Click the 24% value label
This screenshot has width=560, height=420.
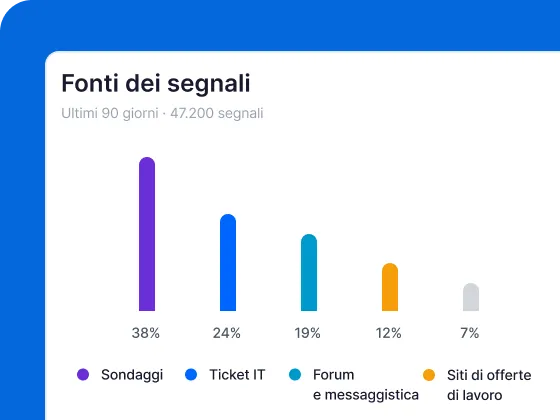click(x=227, y=333)
